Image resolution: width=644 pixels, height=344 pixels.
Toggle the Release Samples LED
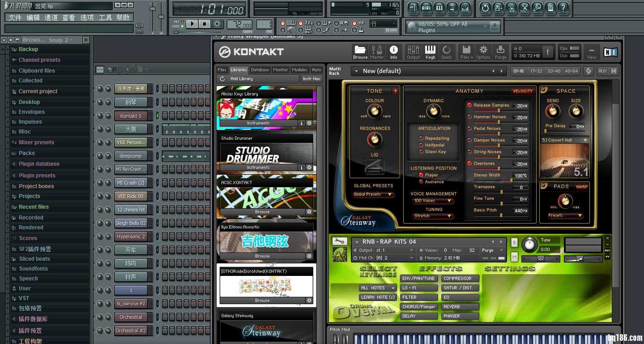469,105
